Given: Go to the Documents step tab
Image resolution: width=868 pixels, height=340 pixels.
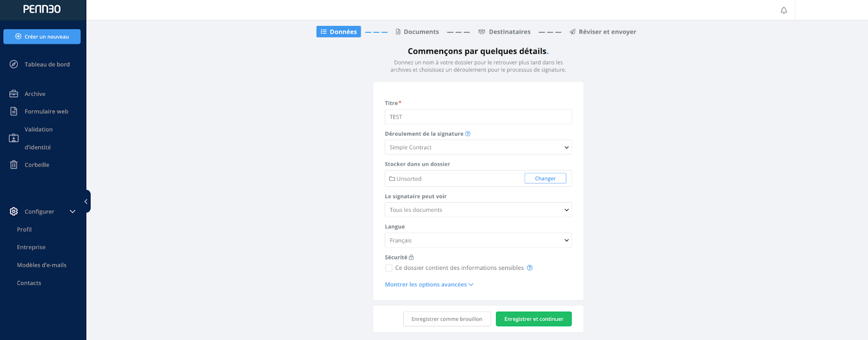Looking at the screenshot, I should (x=417, y=32).
